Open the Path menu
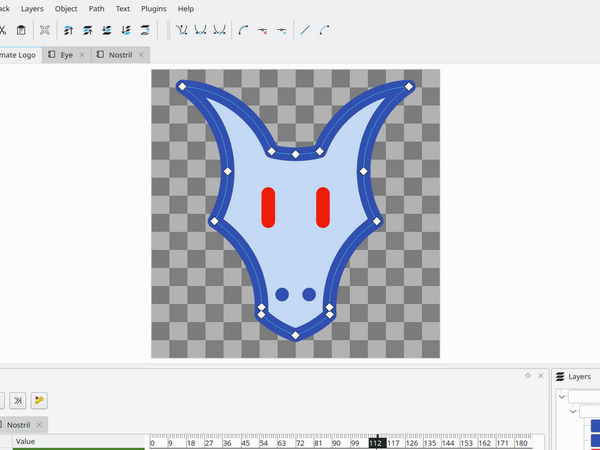Image resolution: width=600 pixels, height=450 pixels. pos(96,8)
